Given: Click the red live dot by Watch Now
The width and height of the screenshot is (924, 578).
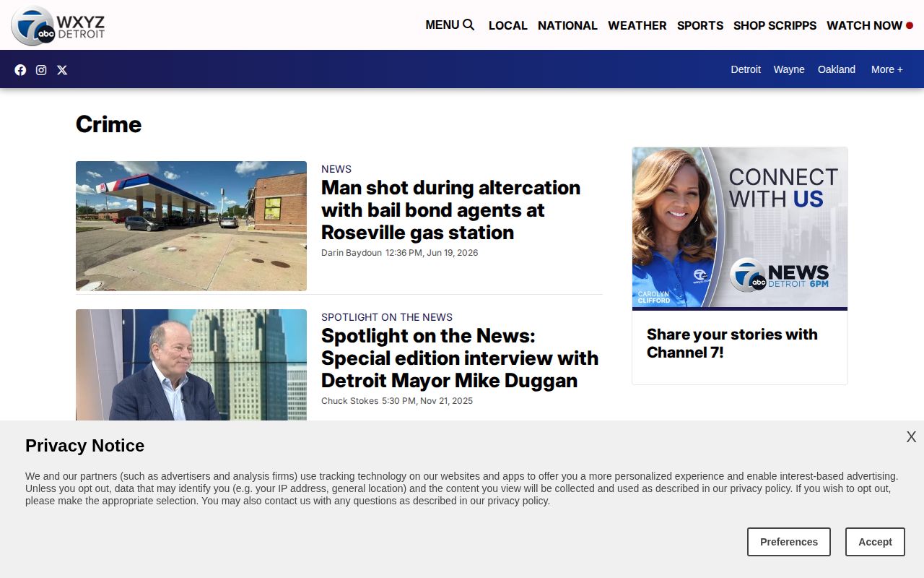Looking at the screenshot, I should click(x=910, y=25).
